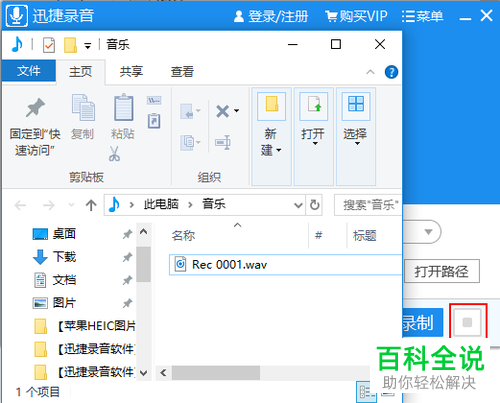Switch to the 主页 ribbon tab

pos(81,71)
